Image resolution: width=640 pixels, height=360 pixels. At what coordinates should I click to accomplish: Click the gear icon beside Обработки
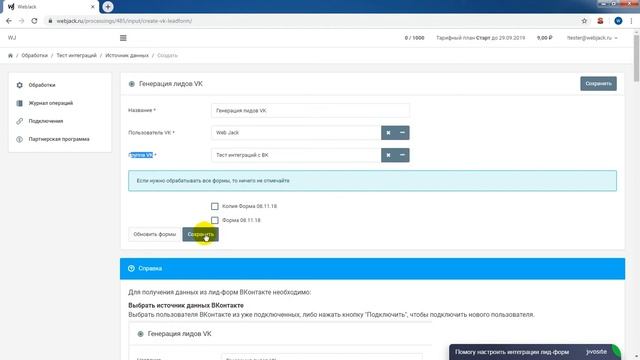[x=19, y=85]
